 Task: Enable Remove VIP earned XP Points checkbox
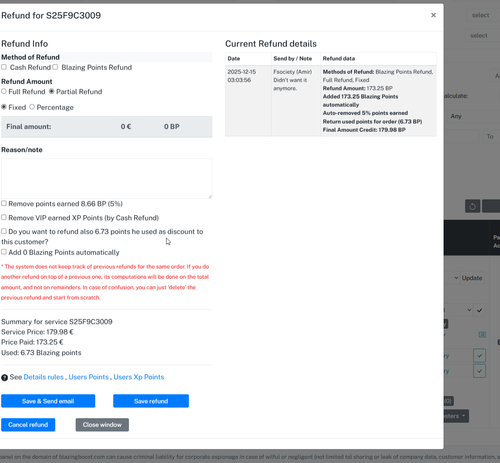[x=4, y=217]
